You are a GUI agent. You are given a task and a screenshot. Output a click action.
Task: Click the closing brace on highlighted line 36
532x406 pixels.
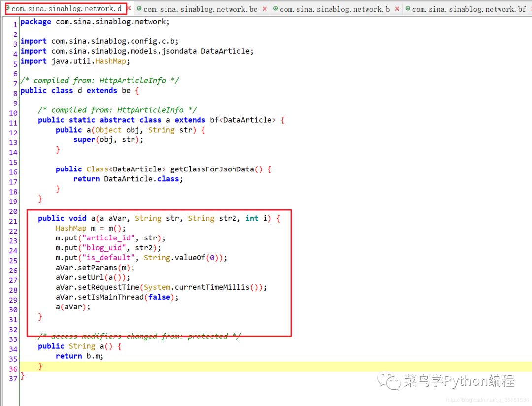click(40, 366)
